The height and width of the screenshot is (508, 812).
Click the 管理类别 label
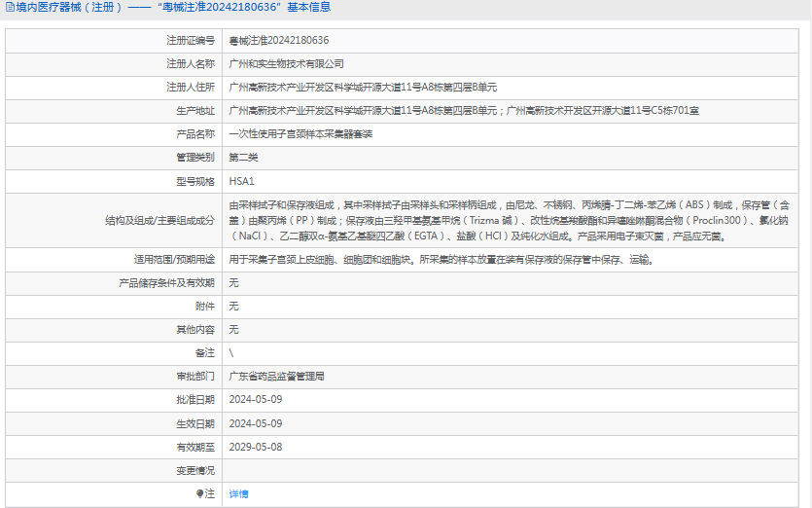[x=195, y=157]
